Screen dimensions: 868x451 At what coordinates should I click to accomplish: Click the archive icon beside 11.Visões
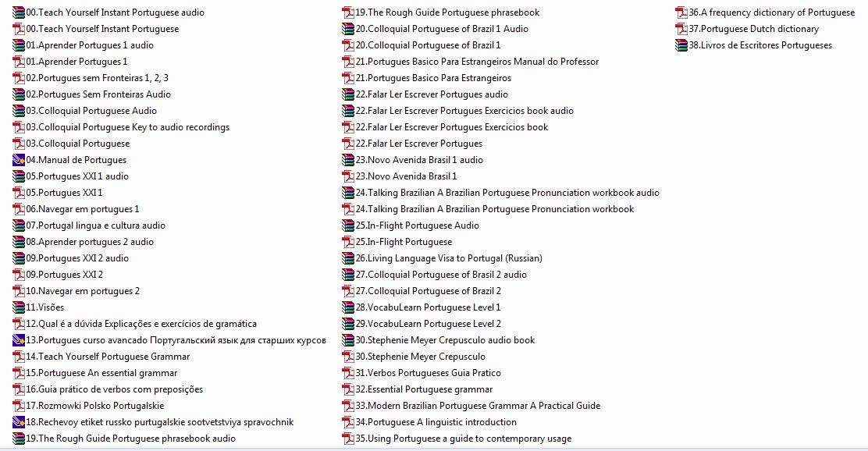(x=20, y=307)
